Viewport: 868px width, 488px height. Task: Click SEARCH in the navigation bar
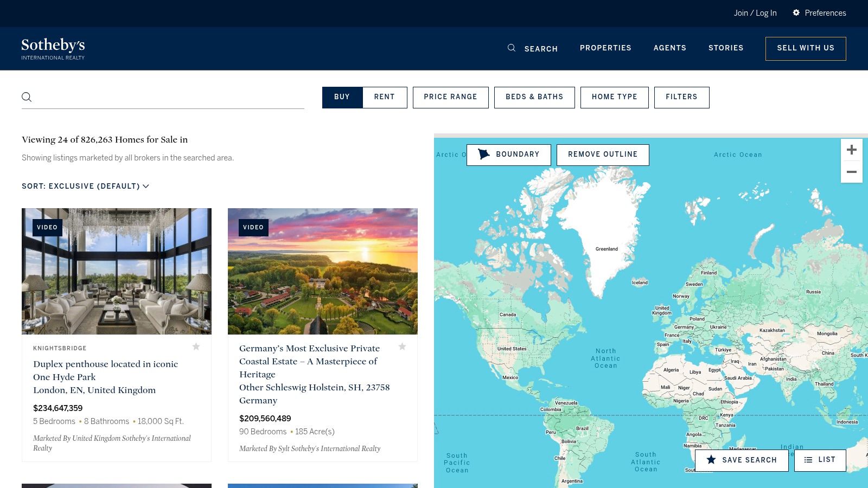coord(541,49)
